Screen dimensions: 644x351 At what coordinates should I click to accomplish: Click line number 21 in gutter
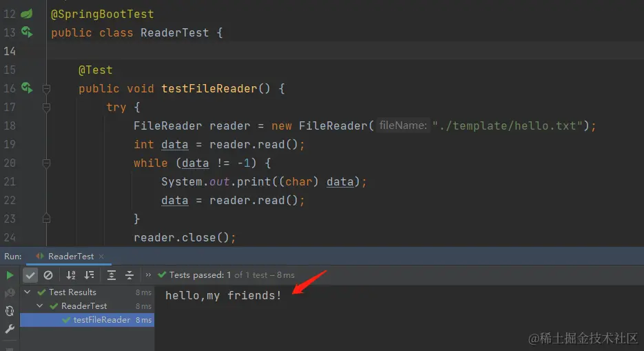(x=10, y=181)
